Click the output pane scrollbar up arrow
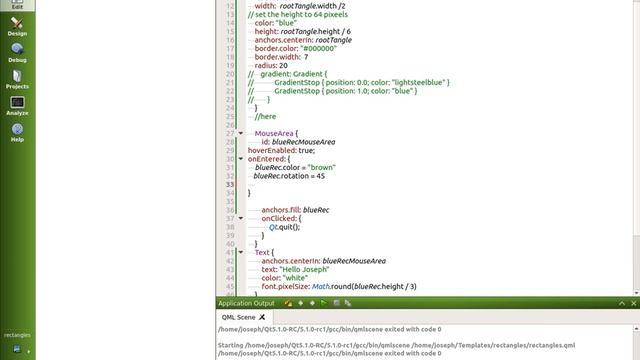This screenshot has height=360, width=640. click(x=636, y=328)
